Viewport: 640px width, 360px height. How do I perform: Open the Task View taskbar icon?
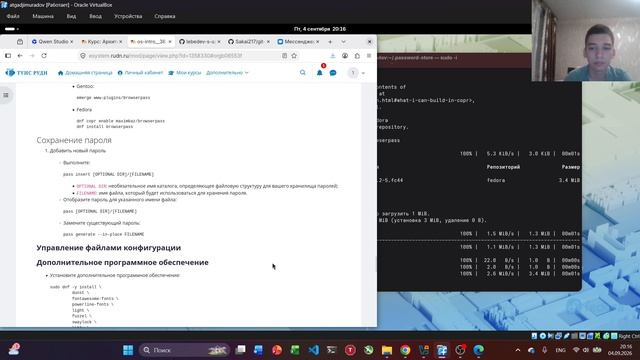[x=240, y=350]
